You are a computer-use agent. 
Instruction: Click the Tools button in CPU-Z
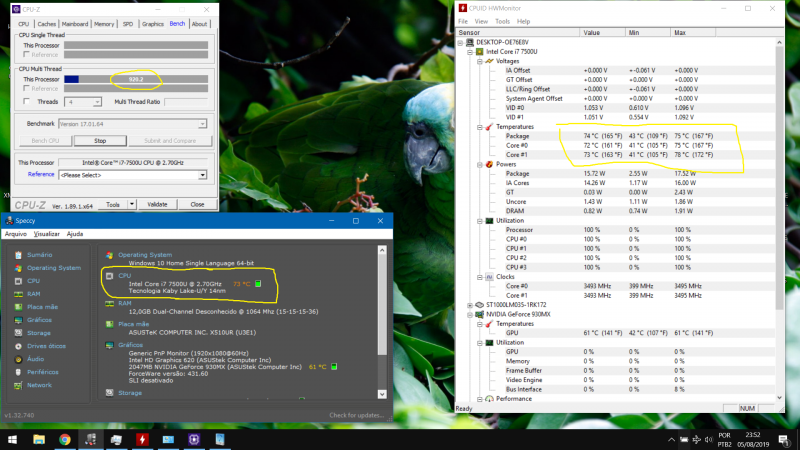(x=113, y=205)
